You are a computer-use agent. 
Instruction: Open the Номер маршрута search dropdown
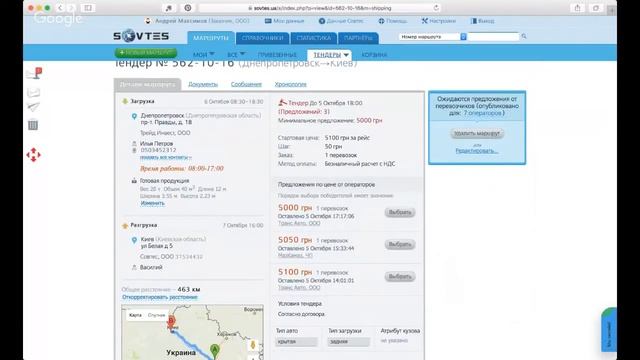(x=432, y=37)
